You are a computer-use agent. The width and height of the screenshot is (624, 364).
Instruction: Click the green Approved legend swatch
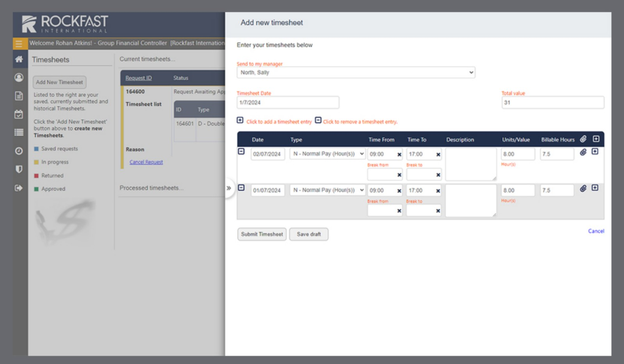tap(36, 189)
